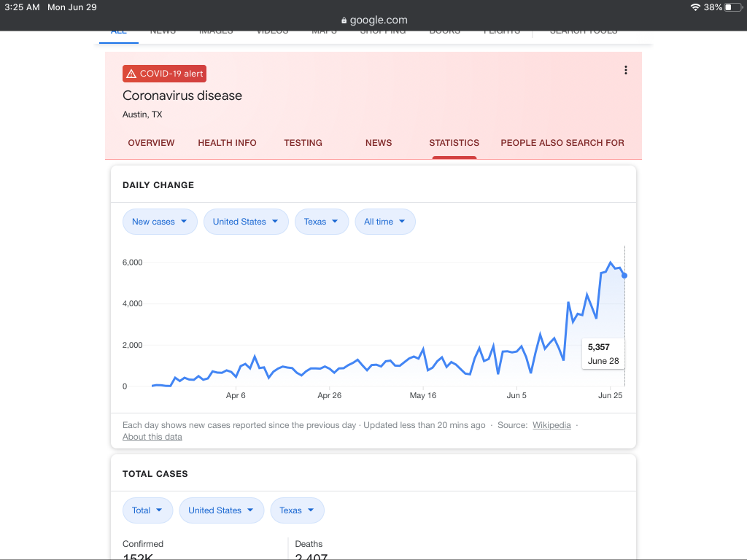
Task: Open the Texas region dropdown in Daily Change
Action: coord(321,222)
